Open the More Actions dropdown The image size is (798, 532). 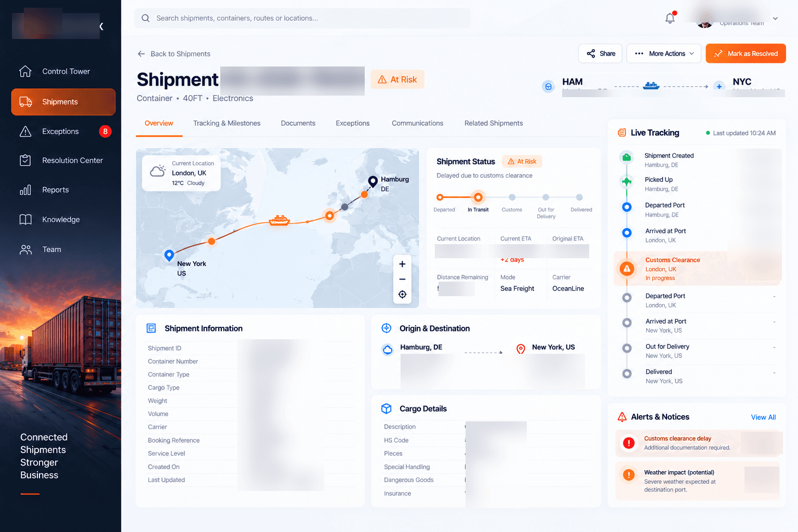pos(663,54)
